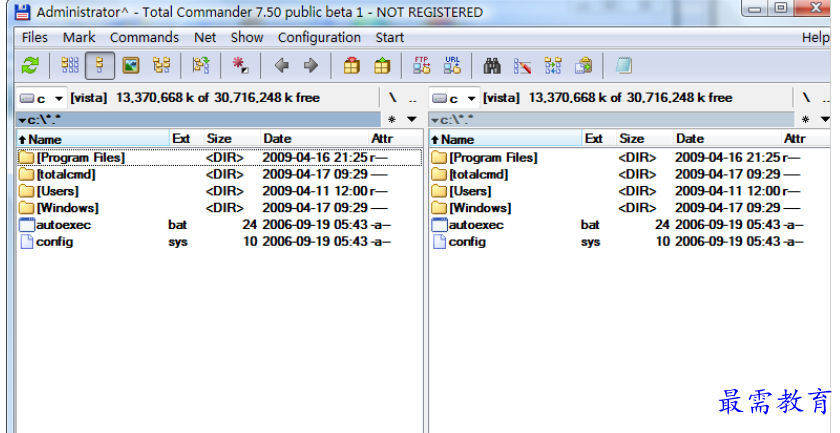This screenshot has width=840, height=433.
Task: Select [Program Files] folder in left panel
Action: point(220,158)
